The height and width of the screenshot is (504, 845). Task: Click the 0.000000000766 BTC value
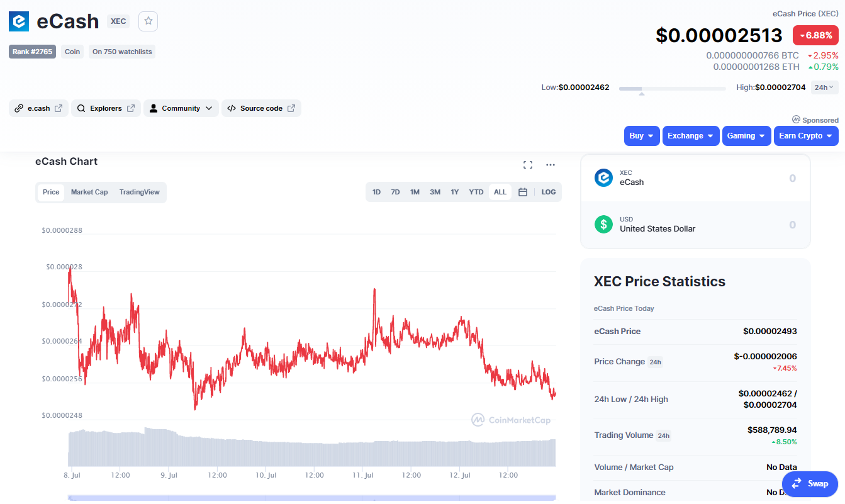click(753, 55)
